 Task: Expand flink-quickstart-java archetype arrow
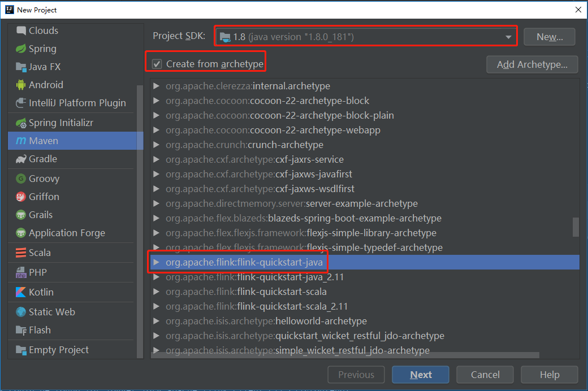click(x=157, y=262)
